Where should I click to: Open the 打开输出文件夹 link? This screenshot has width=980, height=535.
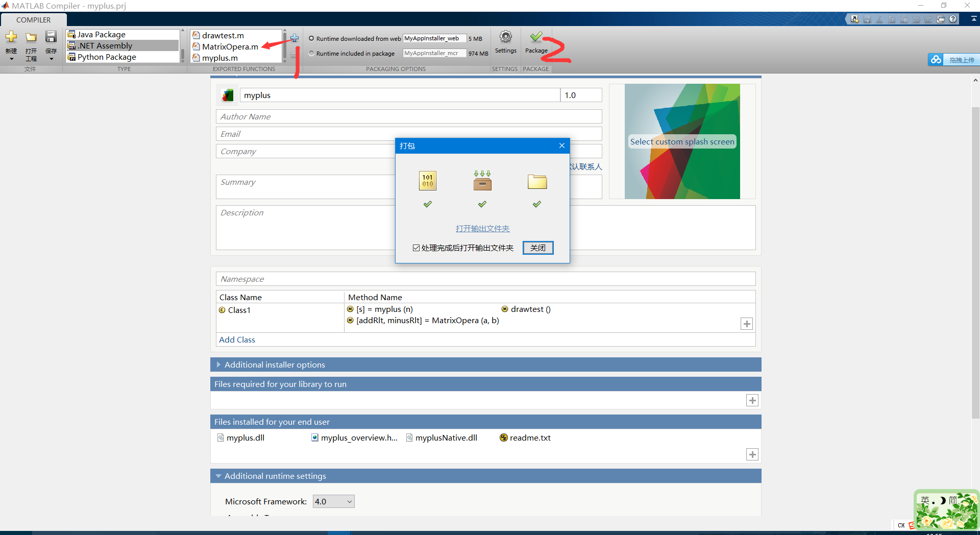coord(482,228)
